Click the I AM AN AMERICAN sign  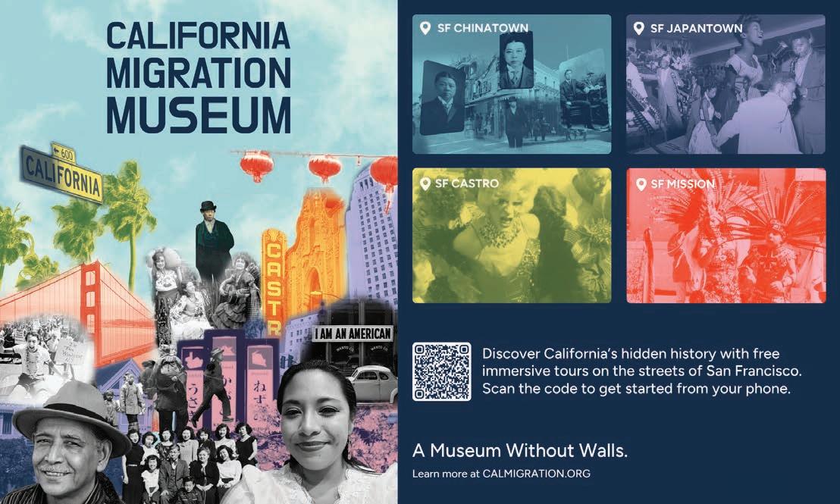[x=353, y=333]
